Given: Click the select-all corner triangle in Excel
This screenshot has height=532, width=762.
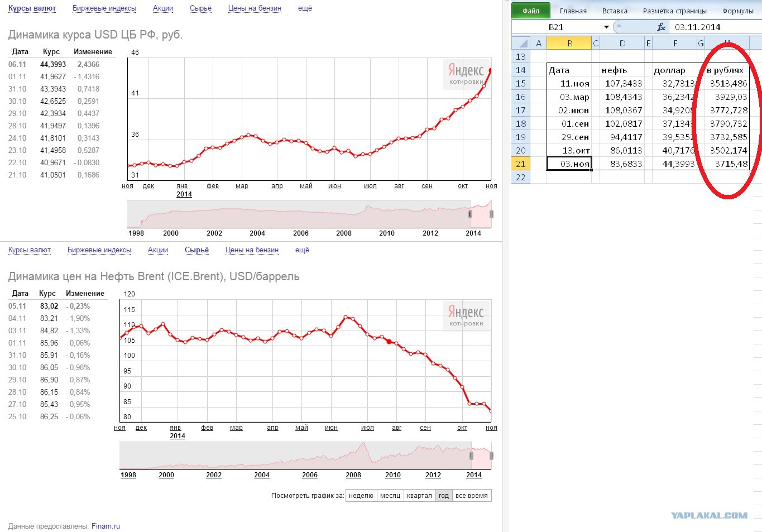Looking at the screenshot, I should click(521, 43).
